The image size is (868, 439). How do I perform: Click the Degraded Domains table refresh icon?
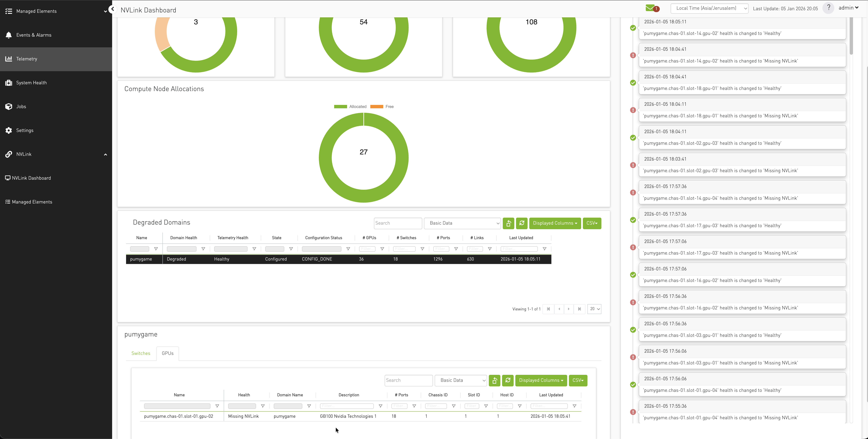522,223
